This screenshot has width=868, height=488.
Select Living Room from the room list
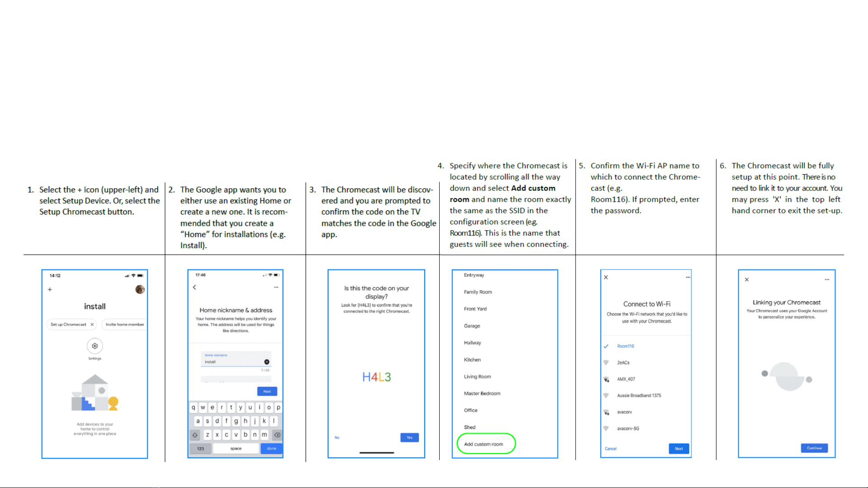coord(478,376)
